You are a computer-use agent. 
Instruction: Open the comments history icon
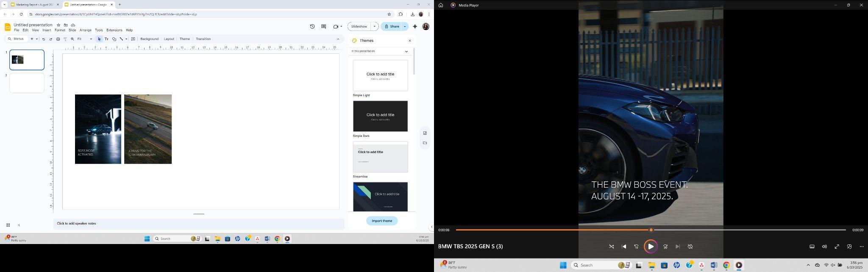[324, 26]
